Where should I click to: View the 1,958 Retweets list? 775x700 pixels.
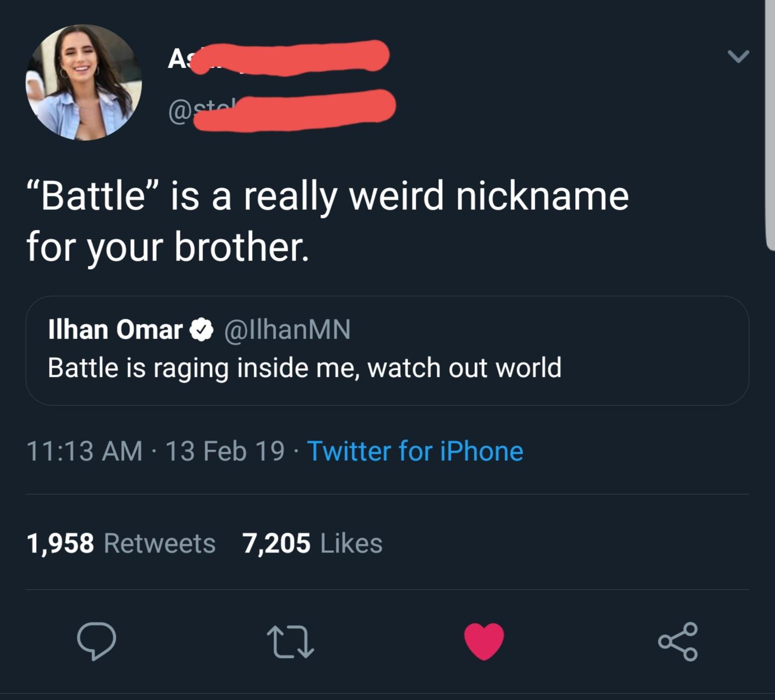click(121, 543)
